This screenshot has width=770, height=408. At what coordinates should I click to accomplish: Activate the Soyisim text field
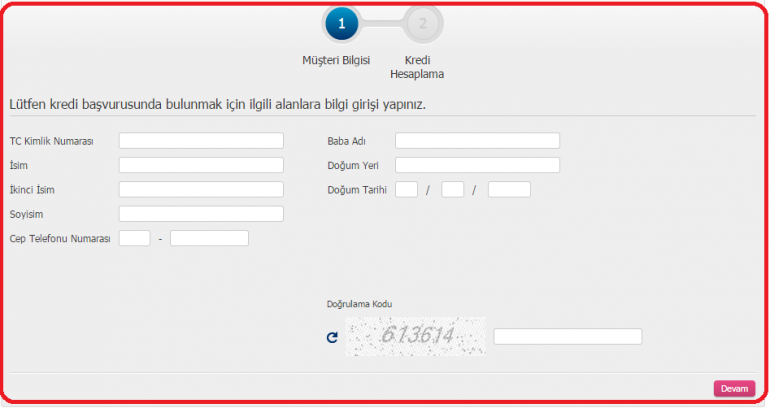tap(201, 214)
